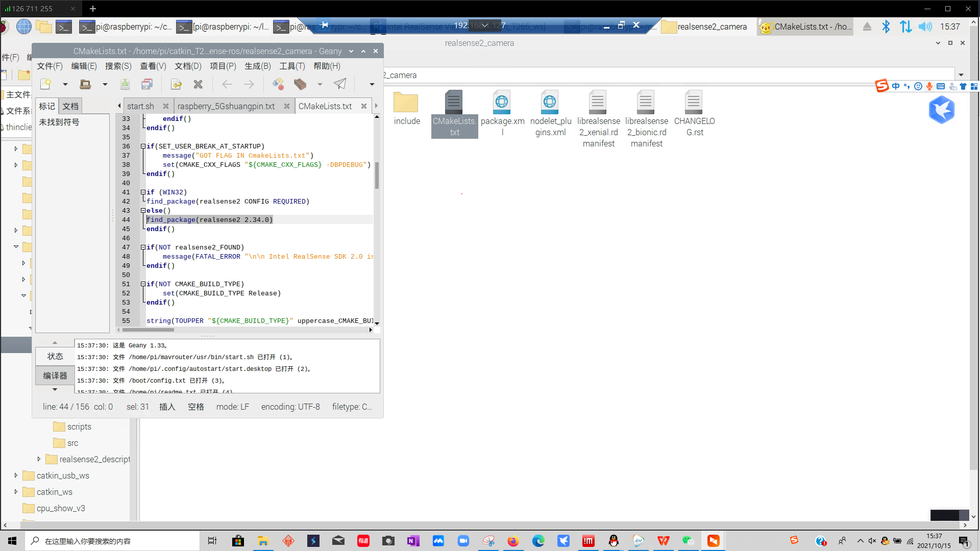
Task: Click the paper plane run icon
Action: (x=340, y=84)
